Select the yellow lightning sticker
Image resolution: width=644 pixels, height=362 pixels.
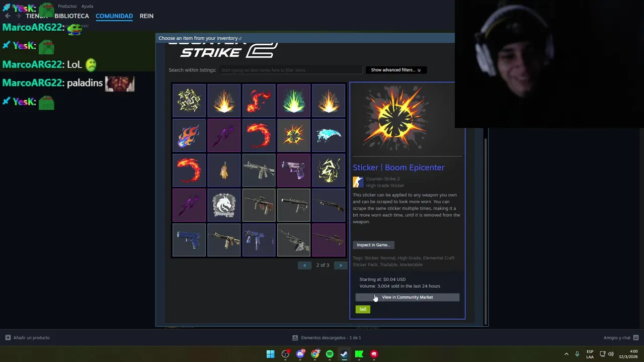(x=329, y=170)
